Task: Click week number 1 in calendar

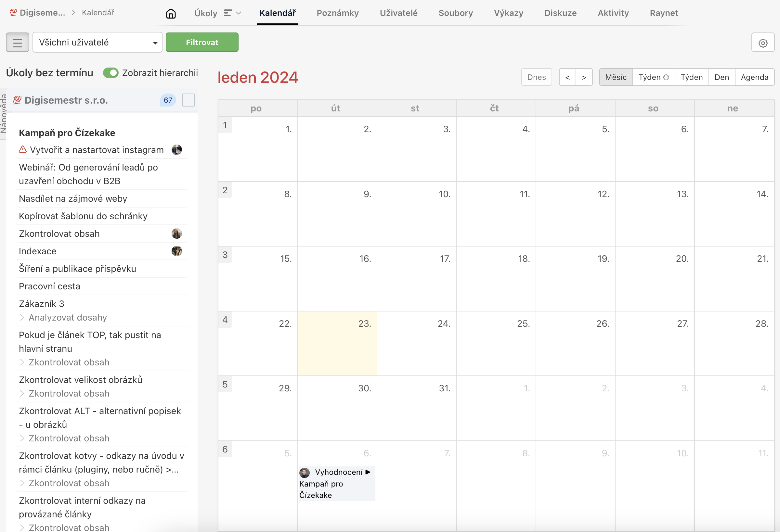Action: coord(225,125)
